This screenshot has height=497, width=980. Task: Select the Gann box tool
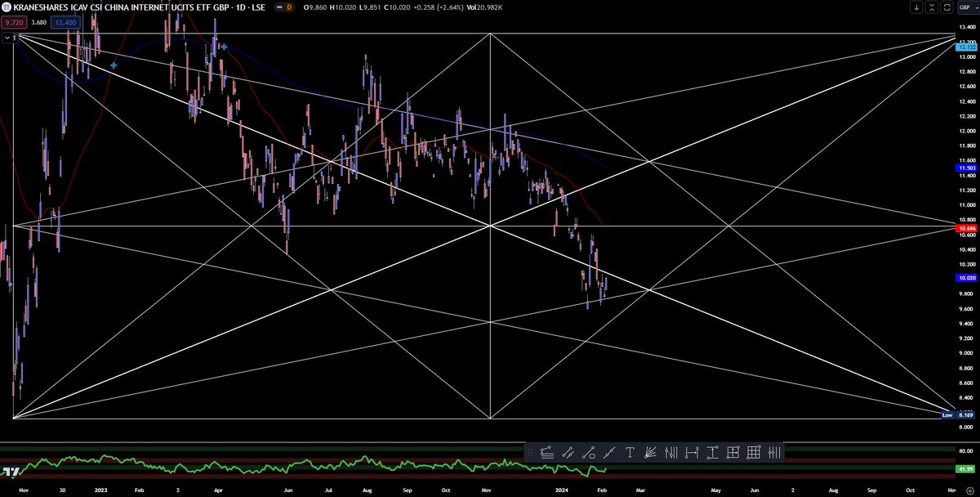tap(733, 452)
